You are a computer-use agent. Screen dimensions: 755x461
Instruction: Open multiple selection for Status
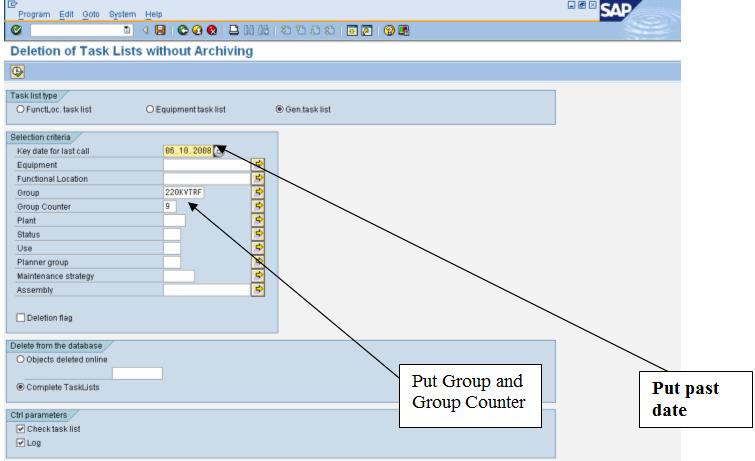tap(258, 234)
